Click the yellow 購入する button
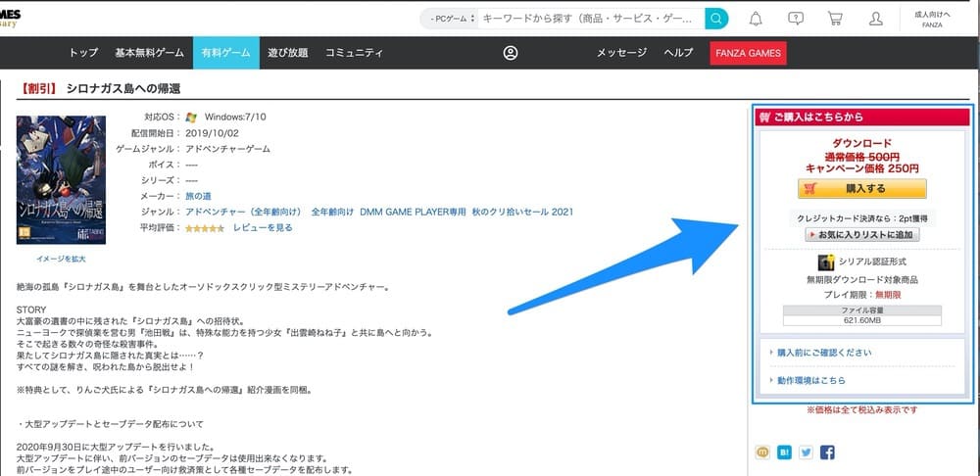This screenshot has width=980, height=476. 861,189
